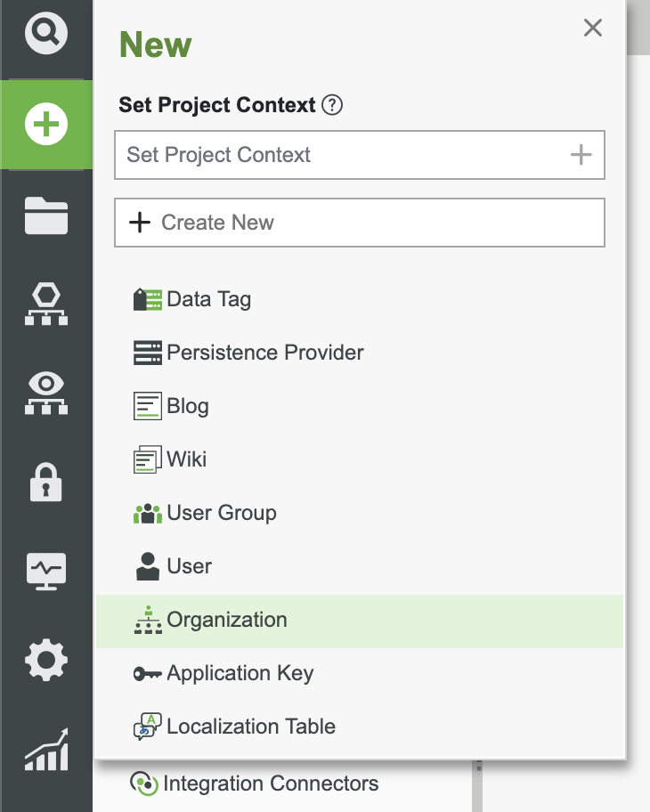Screen dimensions: 650x812
Task: Select the Search icon in sidebar
Action: point(45,33)
